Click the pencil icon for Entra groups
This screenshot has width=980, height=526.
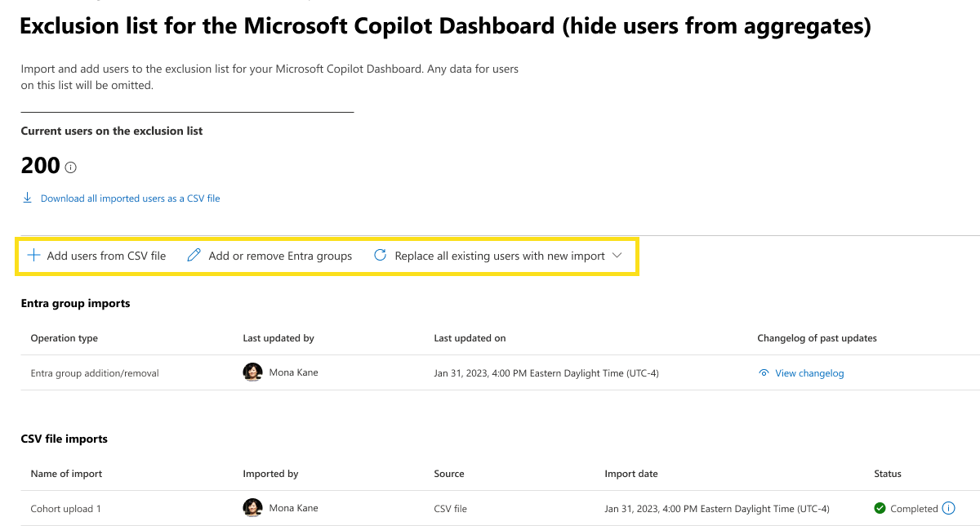pyautogui.click(x=194, y=256)
